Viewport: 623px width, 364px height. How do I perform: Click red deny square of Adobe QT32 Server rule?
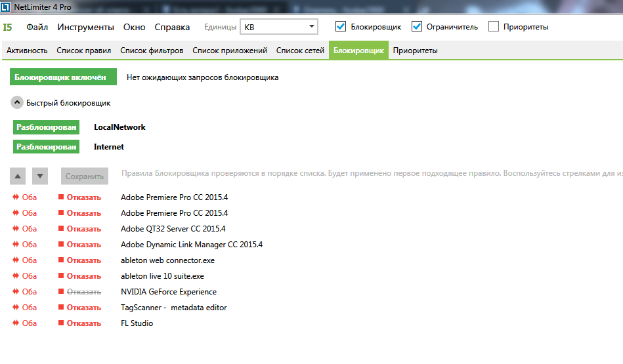(61, 228)
